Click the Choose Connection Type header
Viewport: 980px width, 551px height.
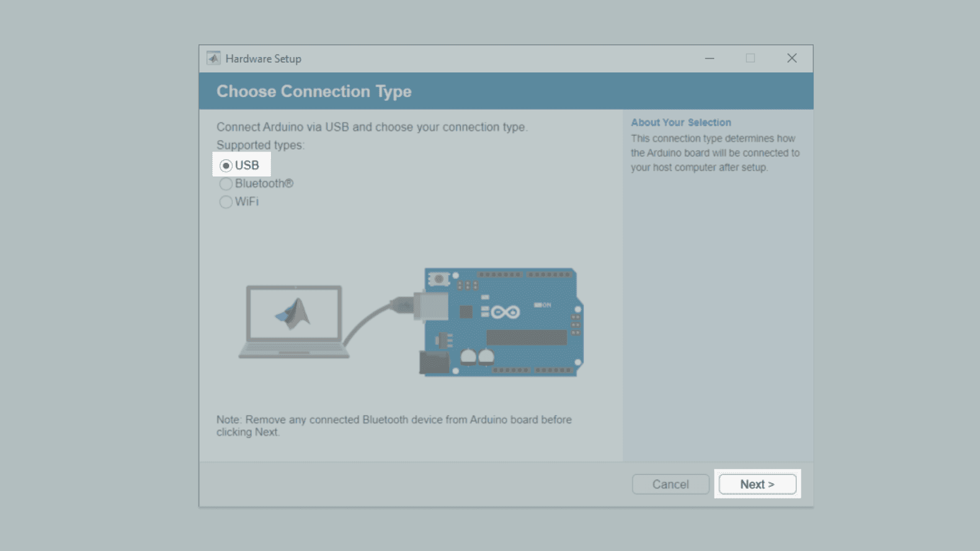tap(314, 91)
